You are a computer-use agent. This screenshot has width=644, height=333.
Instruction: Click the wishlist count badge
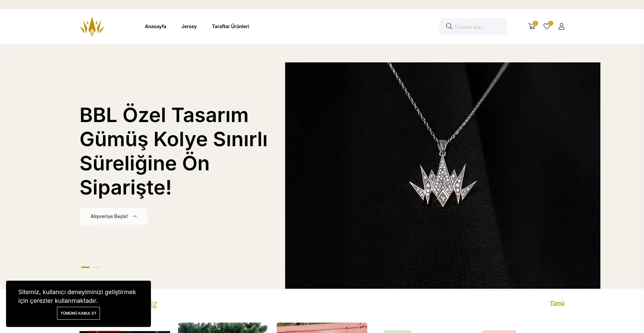550,23
